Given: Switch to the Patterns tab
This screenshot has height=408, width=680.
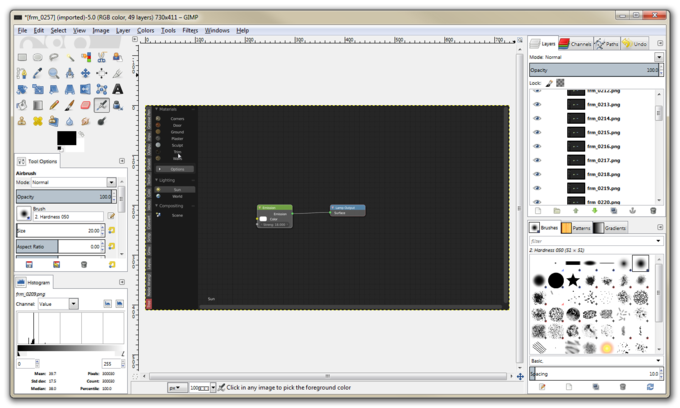Looking at the screenshot, I should point(576,228).
